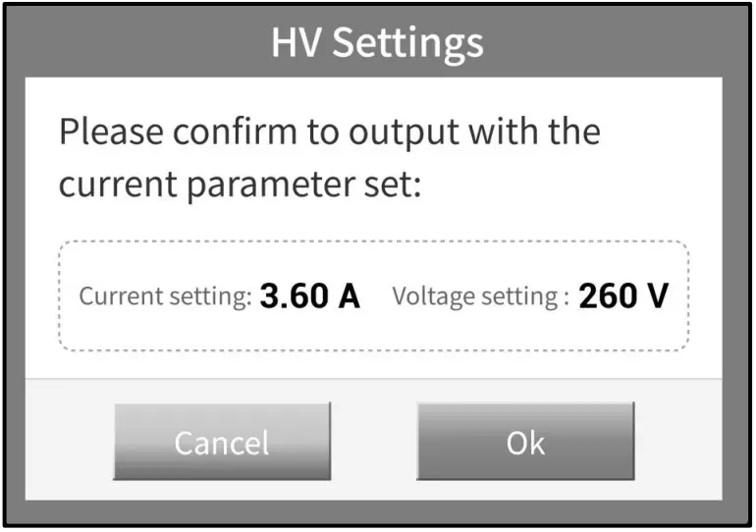Click the dashed border of the parameter box
This screenshot has width=756, height=532.
tap(373, 241)
